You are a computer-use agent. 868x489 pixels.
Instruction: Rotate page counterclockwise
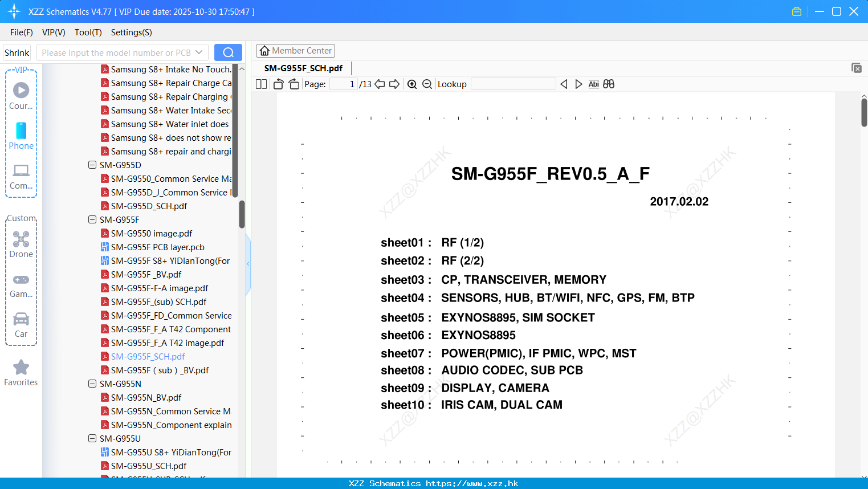(x=278, y=84)
